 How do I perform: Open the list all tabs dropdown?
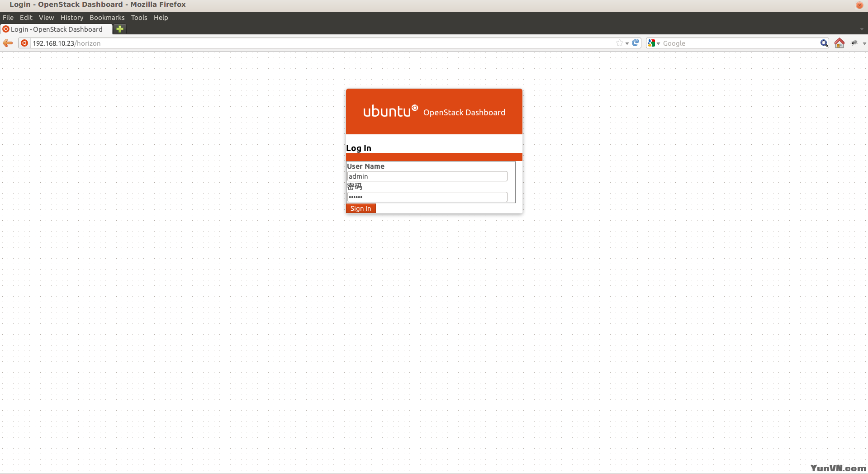(x=862, y=29)
